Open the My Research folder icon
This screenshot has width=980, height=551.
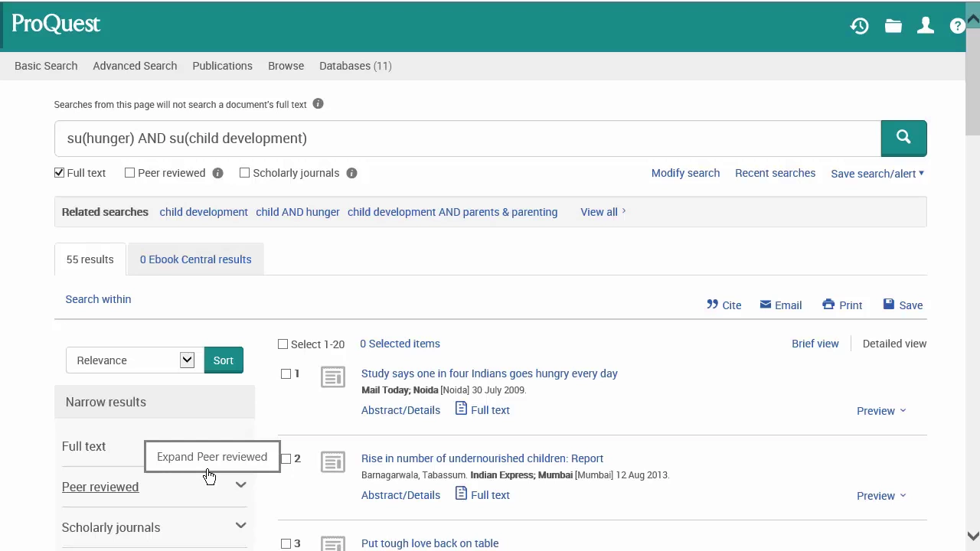point(893,26)
